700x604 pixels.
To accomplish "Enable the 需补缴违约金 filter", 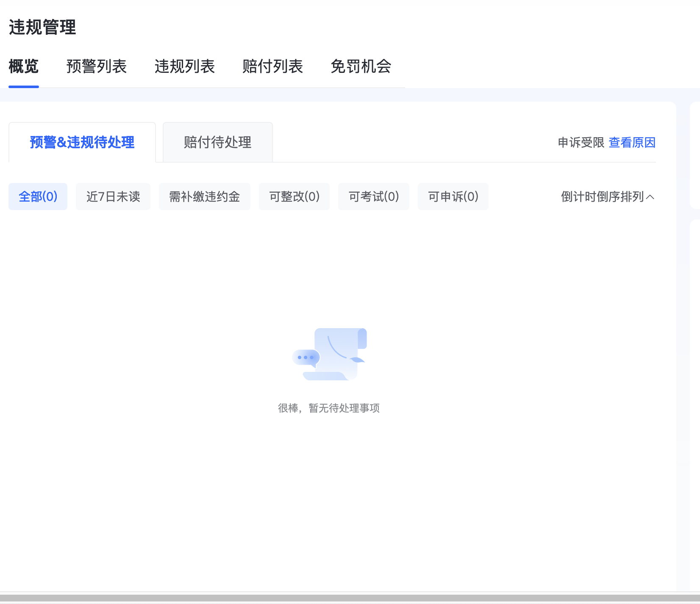I will 205,197.
